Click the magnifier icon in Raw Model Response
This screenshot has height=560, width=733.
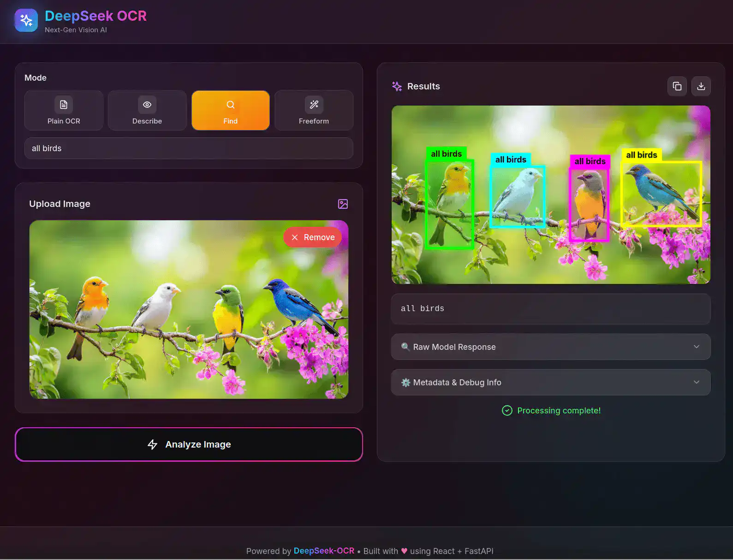[405, 347]
